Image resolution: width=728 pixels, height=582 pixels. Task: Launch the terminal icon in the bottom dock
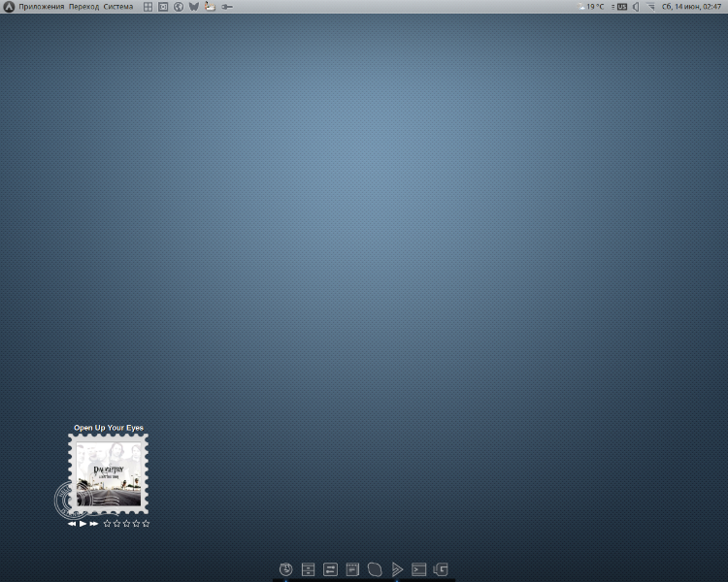[418, 569]
